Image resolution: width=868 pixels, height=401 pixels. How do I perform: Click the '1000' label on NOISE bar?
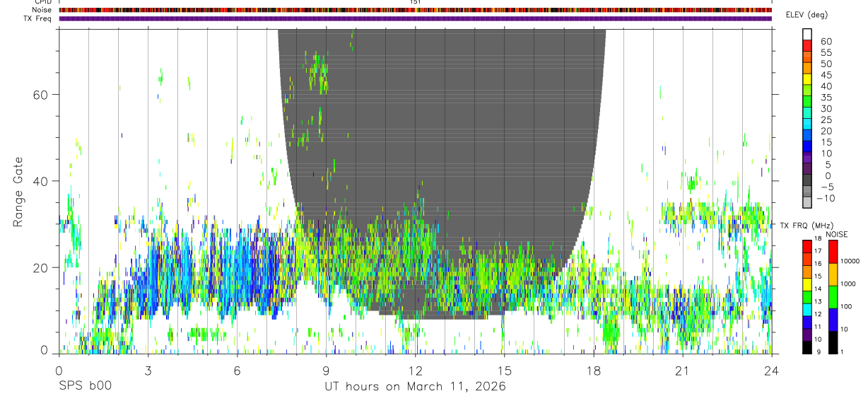[848, 284]
